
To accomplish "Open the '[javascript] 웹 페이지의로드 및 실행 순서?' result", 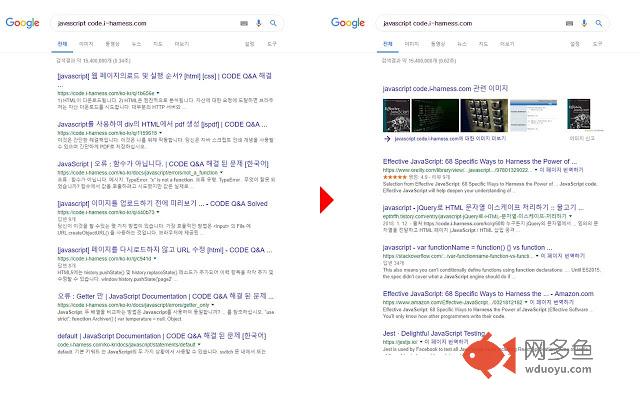I will [164, 76].
